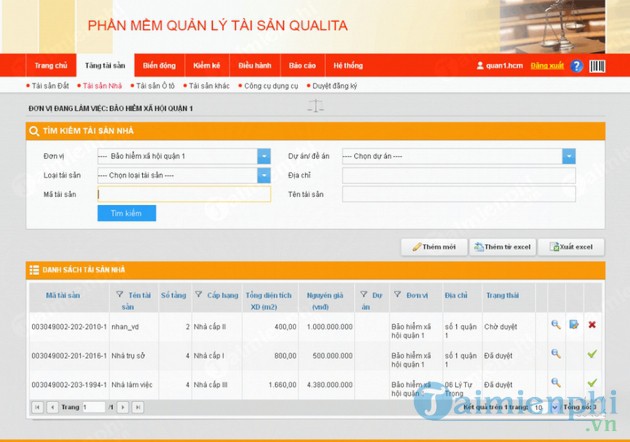Sort by Tổng diện tích XD column header
Image resolution: width=630 pixels, height=442 pixels.
(x=268, y=301)
